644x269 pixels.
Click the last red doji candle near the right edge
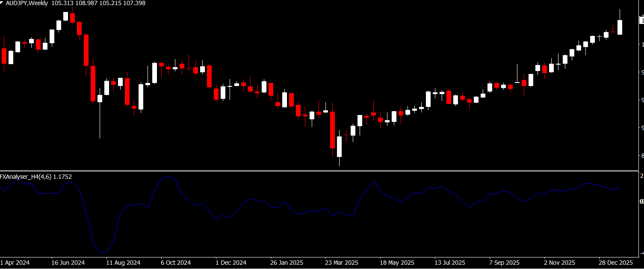pos(613,32)
